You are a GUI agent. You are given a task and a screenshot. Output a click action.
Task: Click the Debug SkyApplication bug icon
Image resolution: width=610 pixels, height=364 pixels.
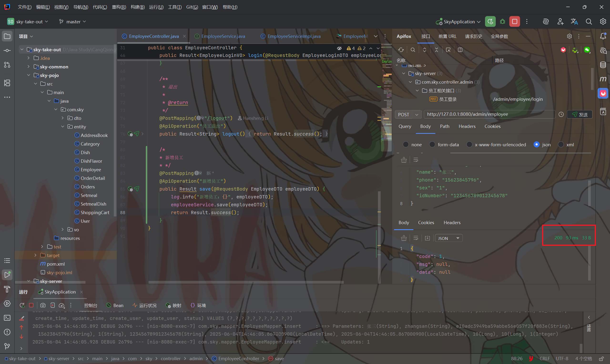(502, 22)
